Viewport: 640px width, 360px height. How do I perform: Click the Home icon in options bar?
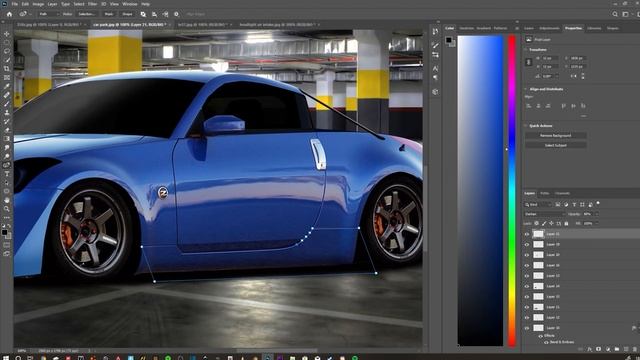[9, 14]
